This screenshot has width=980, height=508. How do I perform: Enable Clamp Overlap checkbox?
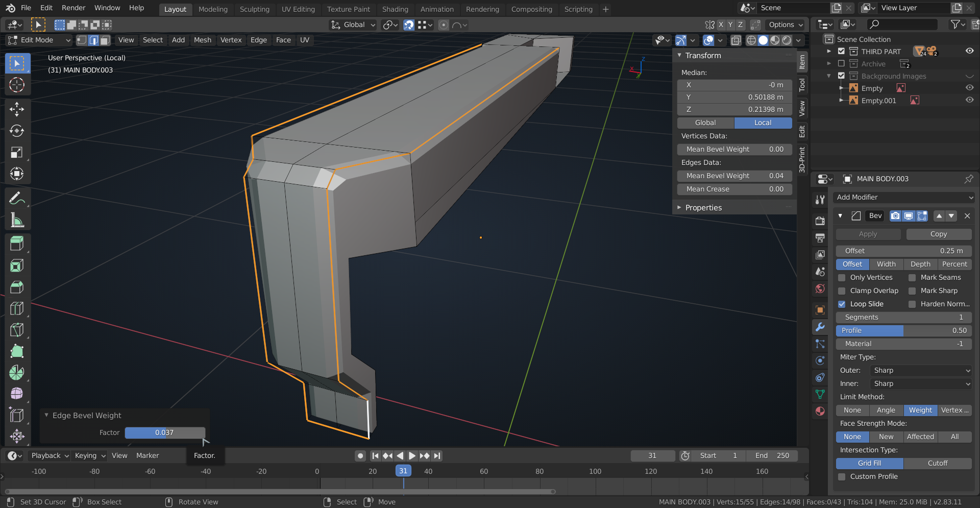[842, 291]
